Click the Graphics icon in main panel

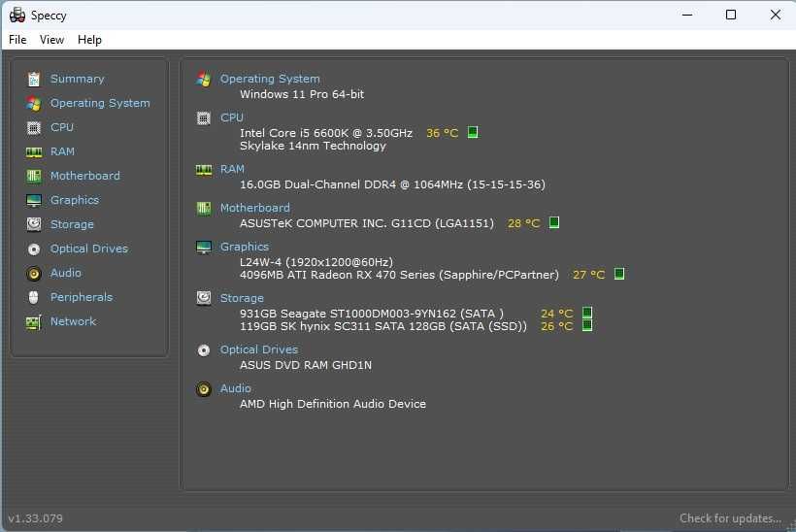(x=204, y=248)
